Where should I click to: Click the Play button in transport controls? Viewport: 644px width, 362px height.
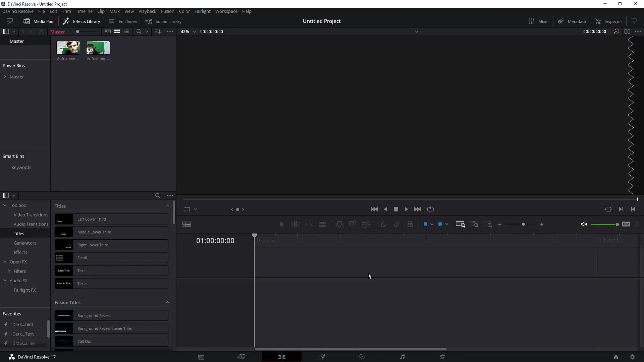406,209
